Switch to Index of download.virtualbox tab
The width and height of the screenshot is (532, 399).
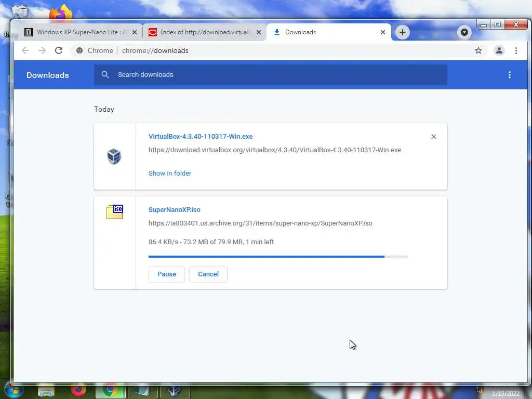click(x=205, y=32)
